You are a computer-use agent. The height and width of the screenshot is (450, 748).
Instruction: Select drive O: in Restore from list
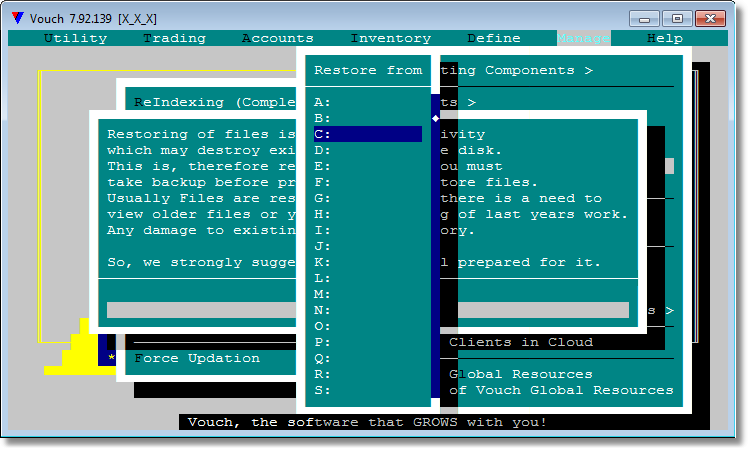[368, 326]
